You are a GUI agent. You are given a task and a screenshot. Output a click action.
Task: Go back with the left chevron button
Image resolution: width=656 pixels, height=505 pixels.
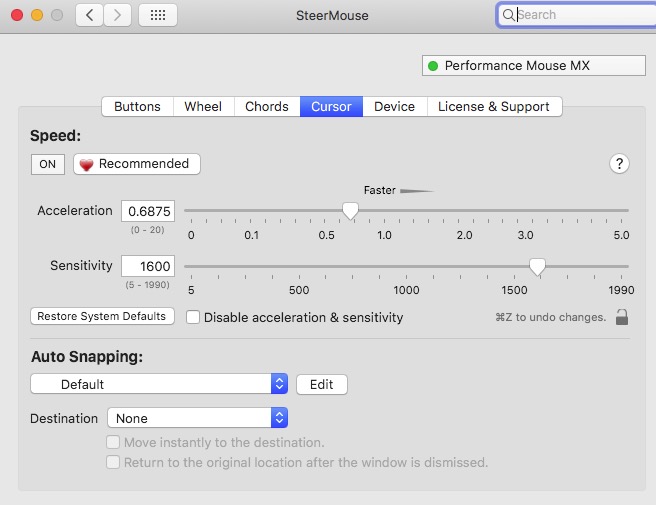coord(89,15)
